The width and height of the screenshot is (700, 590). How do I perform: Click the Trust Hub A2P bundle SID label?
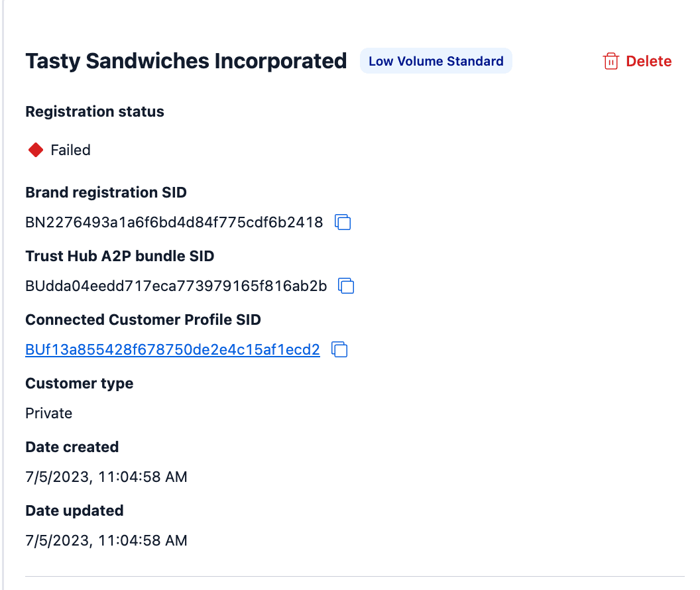tap(119, 256)
